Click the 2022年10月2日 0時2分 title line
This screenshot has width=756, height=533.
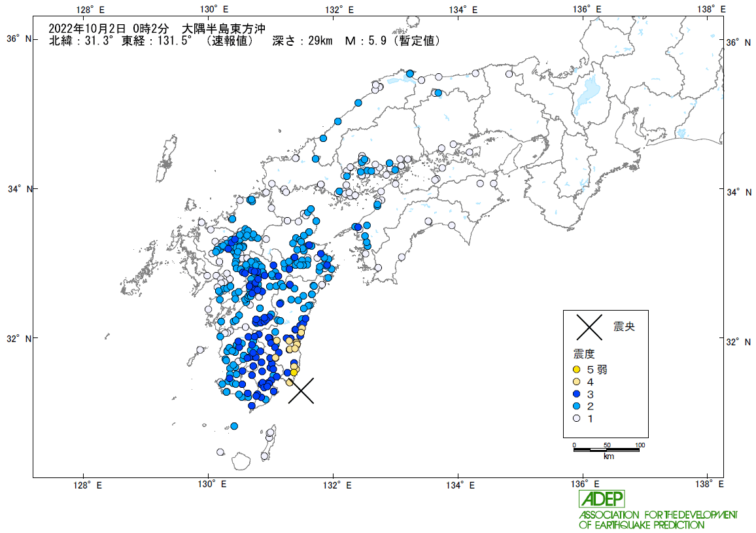(109, 29)
